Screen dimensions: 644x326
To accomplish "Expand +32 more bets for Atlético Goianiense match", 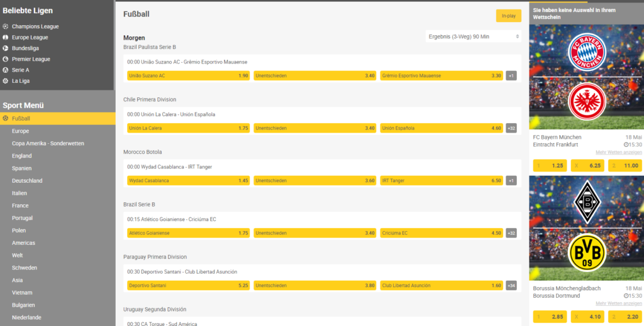I will [x=511, y=233].
